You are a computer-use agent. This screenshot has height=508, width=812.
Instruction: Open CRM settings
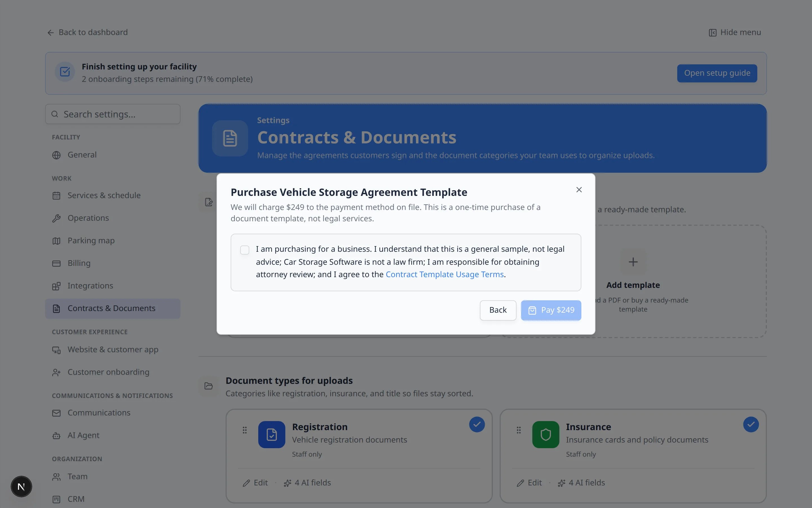(113, 499)
